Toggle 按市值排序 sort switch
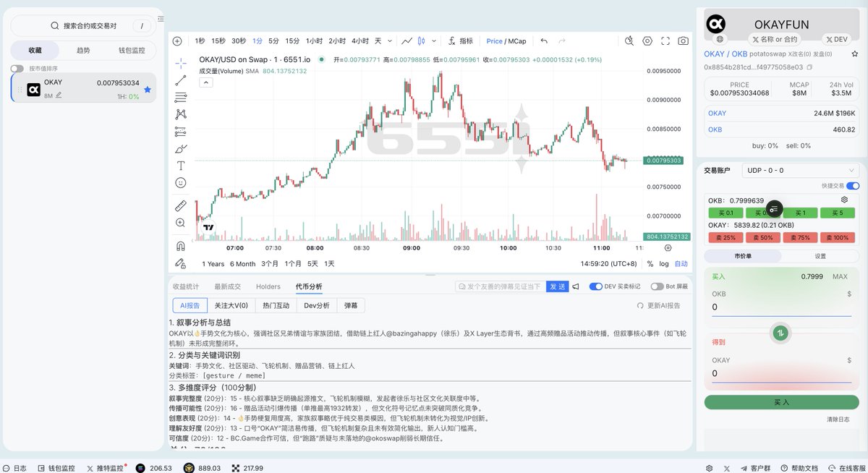The height and width of the screenshot is (473, 868). point(17,69)
